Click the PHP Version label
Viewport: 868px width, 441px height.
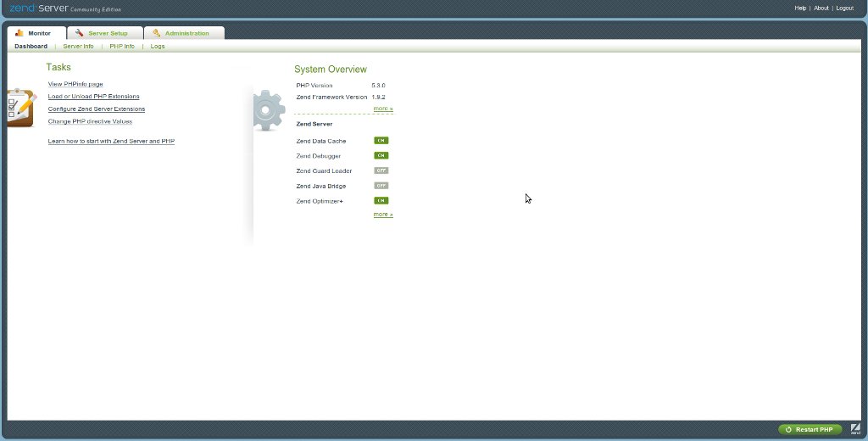coord(314,86)
